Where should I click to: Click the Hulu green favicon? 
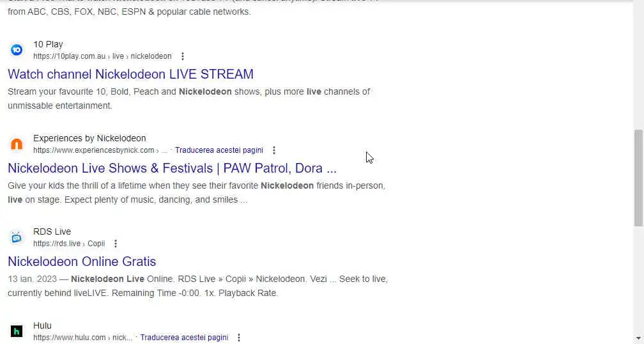(17, 331)
